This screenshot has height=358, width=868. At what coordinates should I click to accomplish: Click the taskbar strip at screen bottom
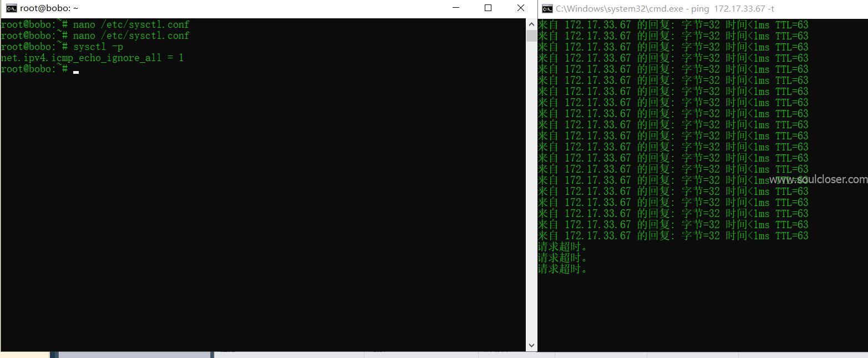[x=388, y=355]
